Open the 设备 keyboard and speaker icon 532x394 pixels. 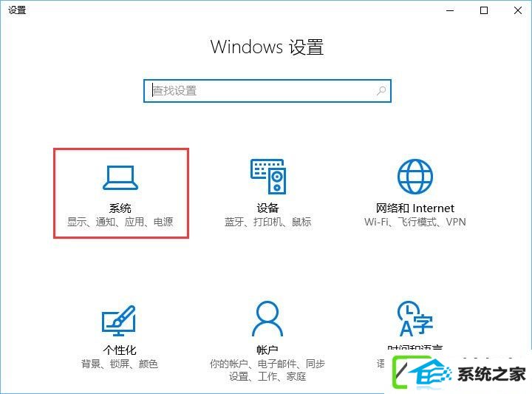(x=268, y=177)
